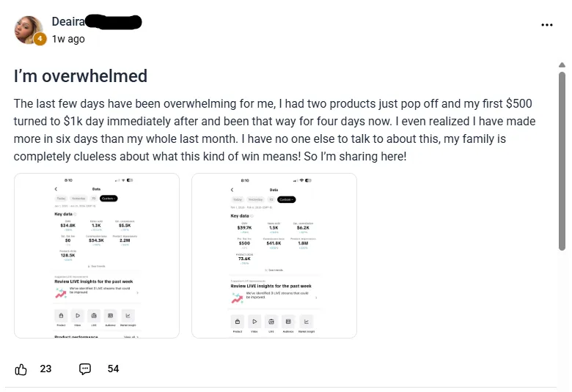Select the Today tab in the left screenshot
The width and height of the screenshot is (572, 392).
click(x=62, y=199)
